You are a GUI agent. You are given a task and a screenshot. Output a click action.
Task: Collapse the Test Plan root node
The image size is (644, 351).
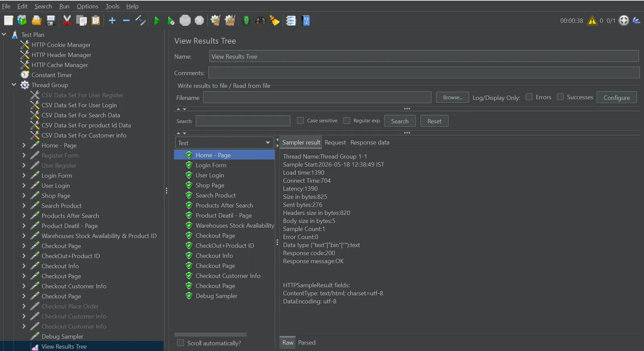coord(4,35)
